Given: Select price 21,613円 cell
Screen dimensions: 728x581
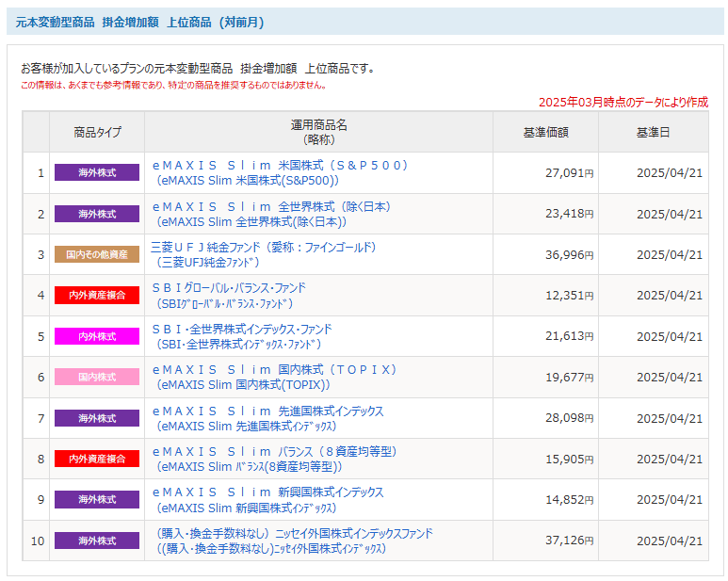Looking at the screenshot, I should (x=545, y=336).
